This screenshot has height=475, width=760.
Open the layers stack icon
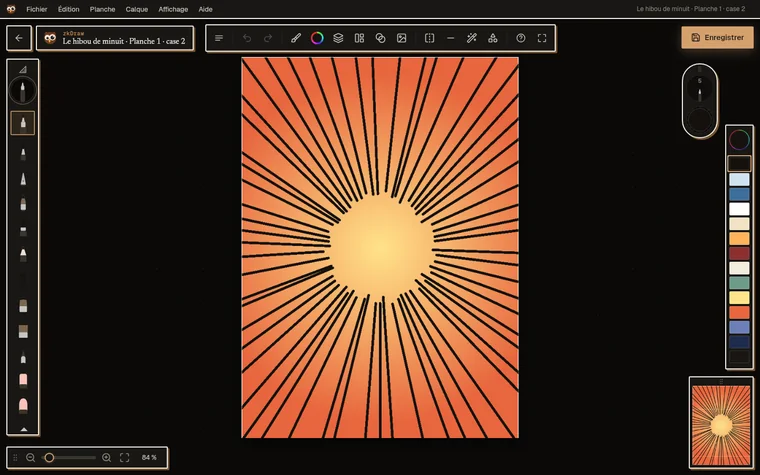(338, 38)
